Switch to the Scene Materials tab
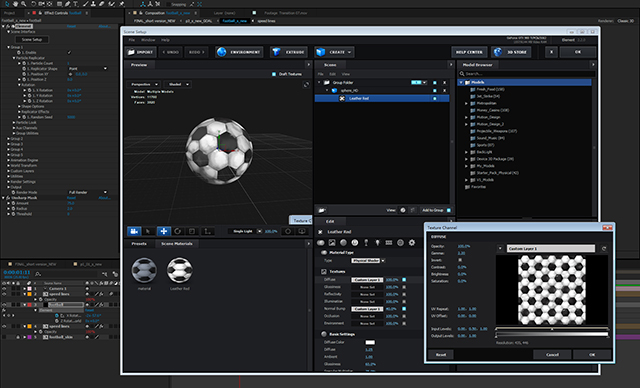Viewport: 640px width, 388px height. click(x=177, y=244)
